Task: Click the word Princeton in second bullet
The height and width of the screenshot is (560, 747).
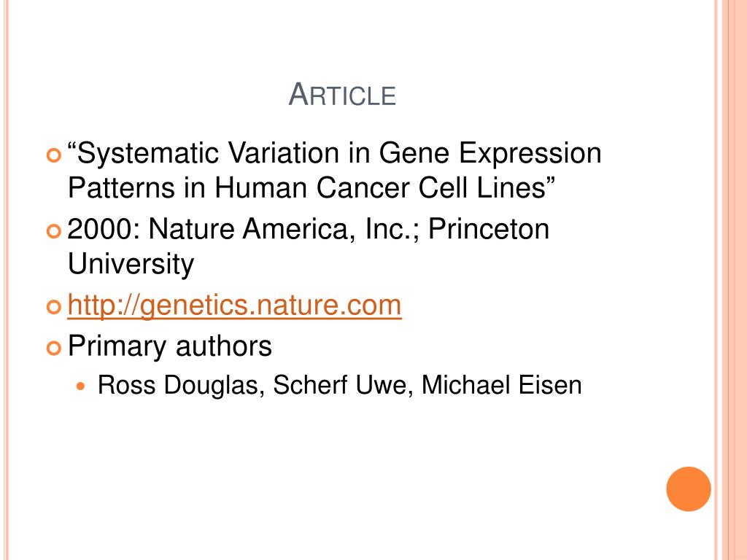Action: tap(489, 229)
